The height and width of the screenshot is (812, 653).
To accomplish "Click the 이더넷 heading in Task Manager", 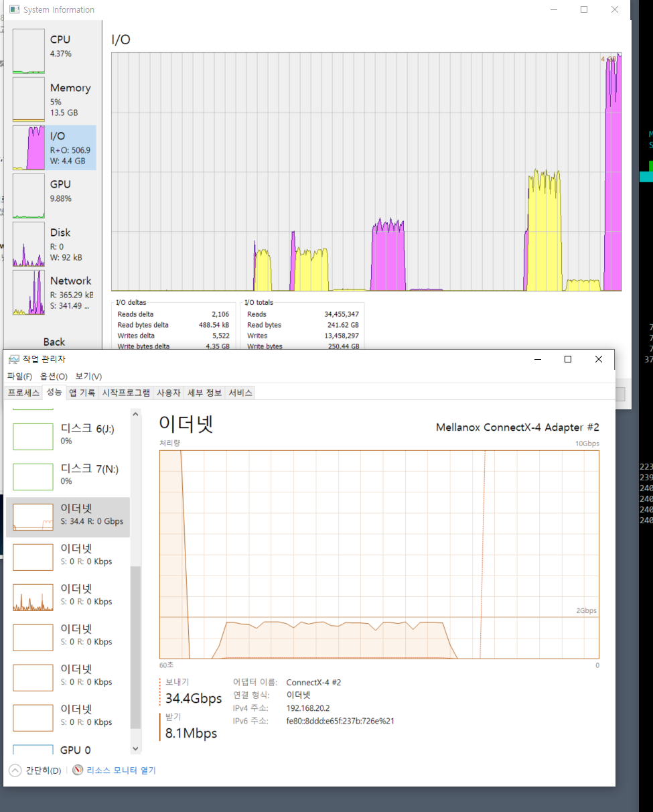I will click(186, 424).
